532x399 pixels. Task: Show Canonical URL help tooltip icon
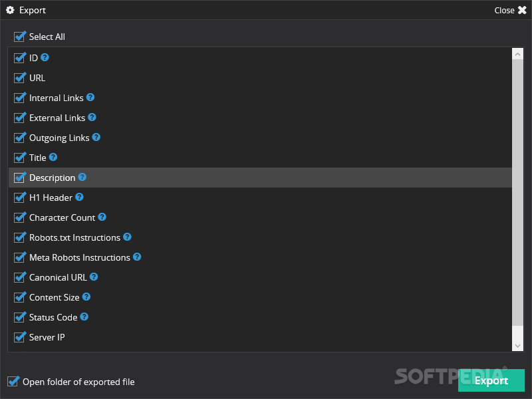94,277
